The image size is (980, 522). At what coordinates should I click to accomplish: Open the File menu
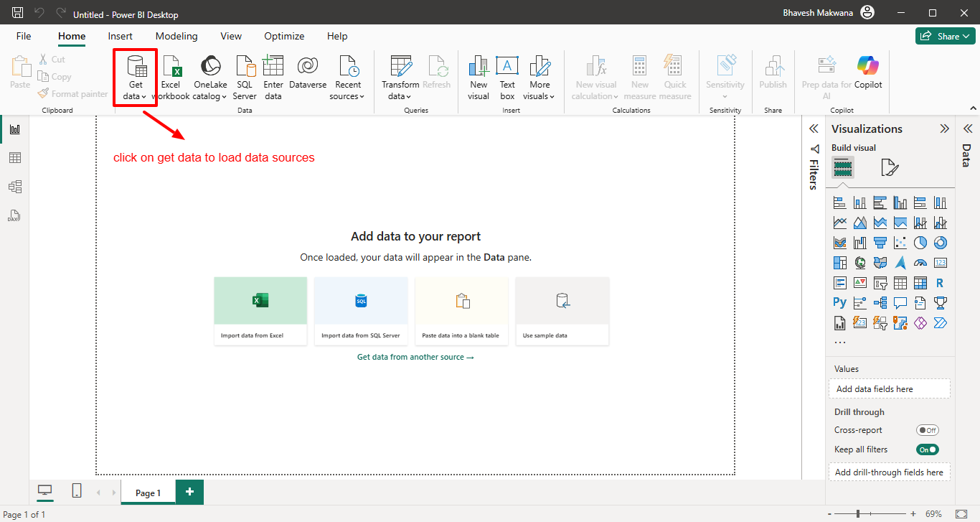pyautogui.click(x=24, y=36)
